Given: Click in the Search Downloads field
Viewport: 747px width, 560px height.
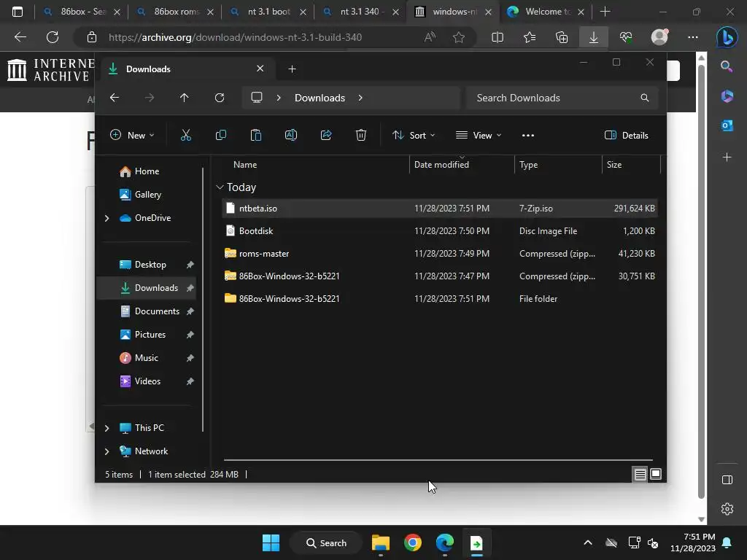Looking at the screenshot, I should [x=562, y=98].
